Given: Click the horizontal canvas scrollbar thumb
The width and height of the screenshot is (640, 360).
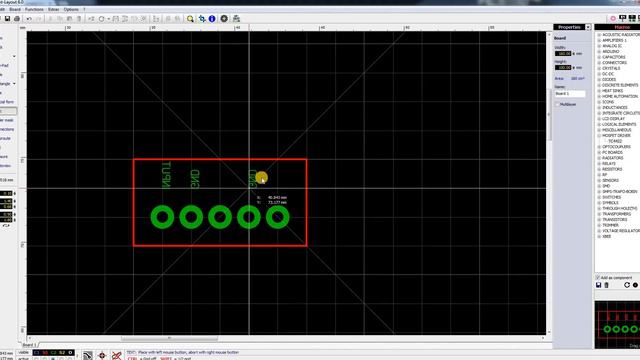Looking at the screenshot, I should (169, 338).
